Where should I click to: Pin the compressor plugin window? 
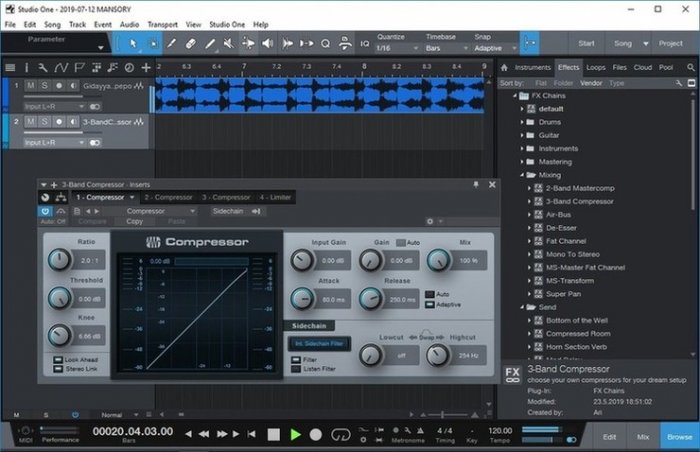476,185
